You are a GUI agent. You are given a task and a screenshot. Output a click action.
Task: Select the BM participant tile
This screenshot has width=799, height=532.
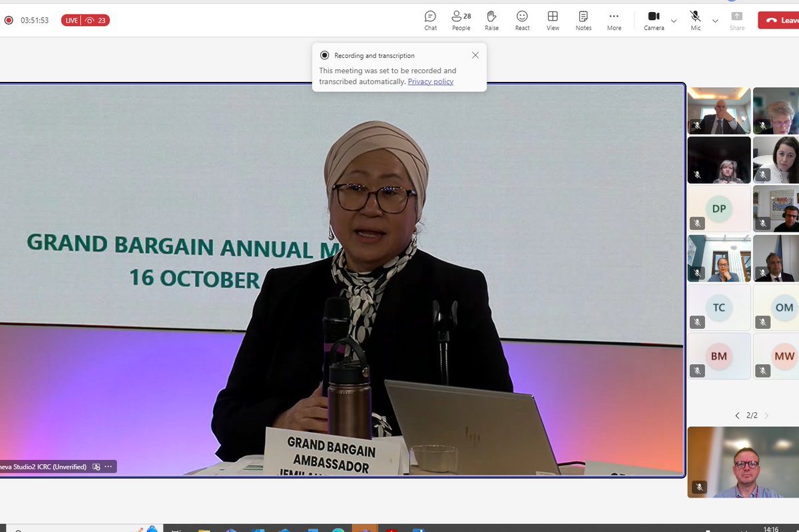point(719,356)
